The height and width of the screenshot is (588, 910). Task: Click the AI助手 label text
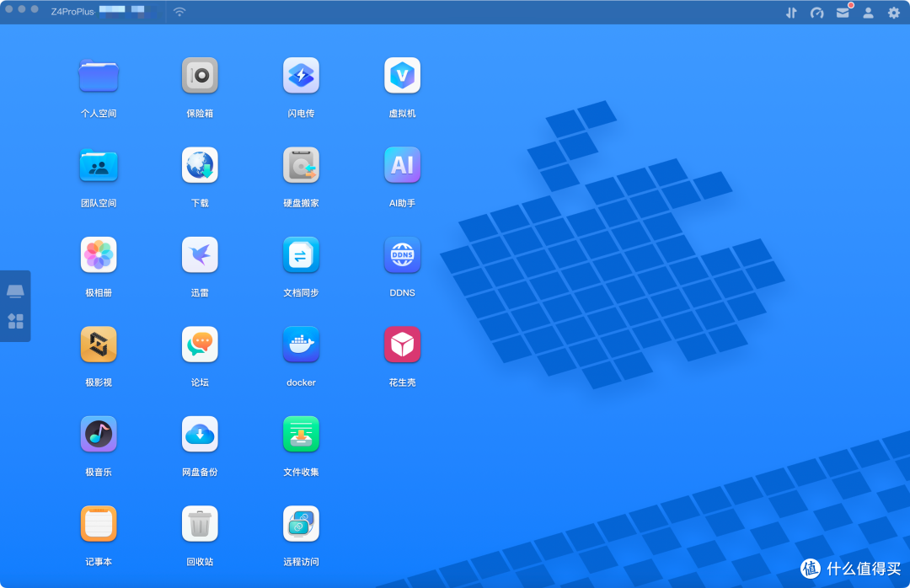click(x=402, y=203)
